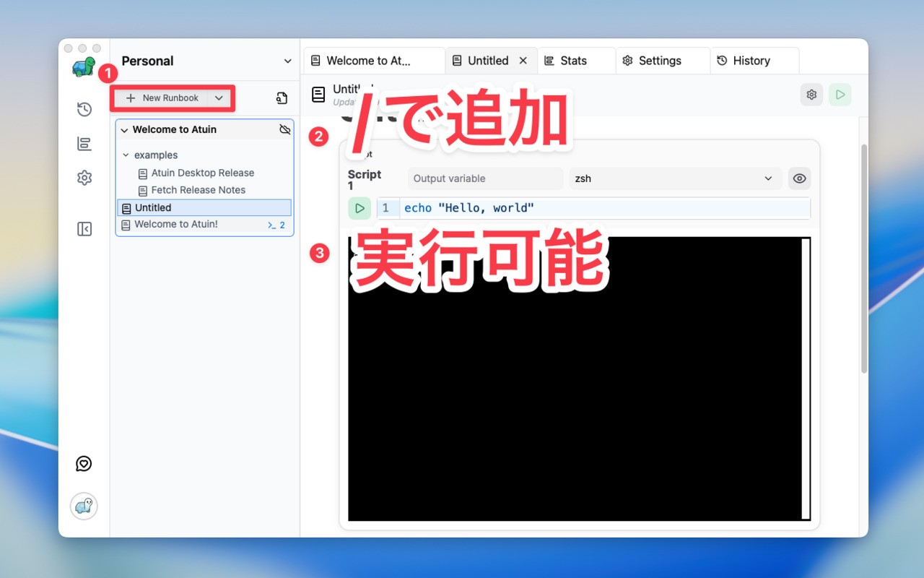
Task: Click the Atuin turtle logo icon
Action: click(83, 67)
